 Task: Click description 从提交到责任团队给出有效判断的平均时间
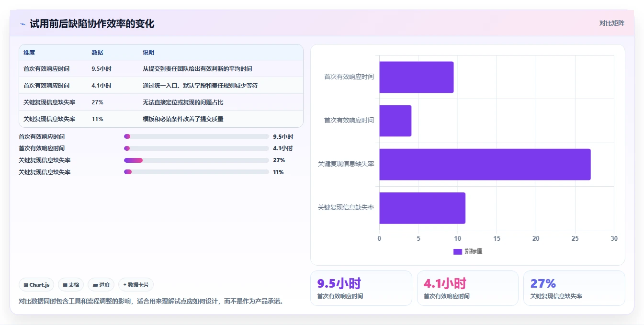(x=197, y=69)
